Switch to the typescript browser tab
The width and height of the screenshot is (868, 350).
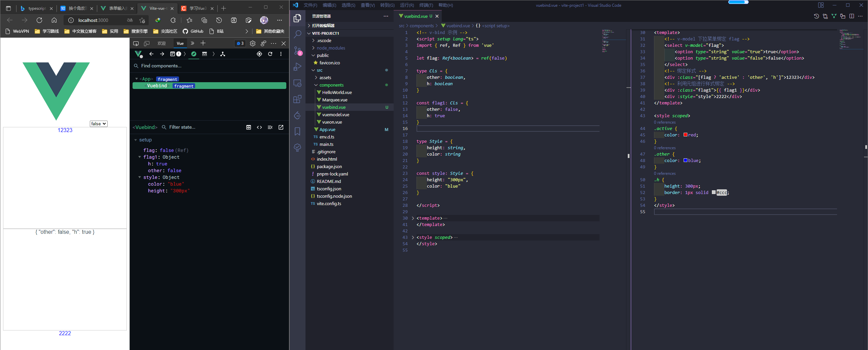(37, 8)
